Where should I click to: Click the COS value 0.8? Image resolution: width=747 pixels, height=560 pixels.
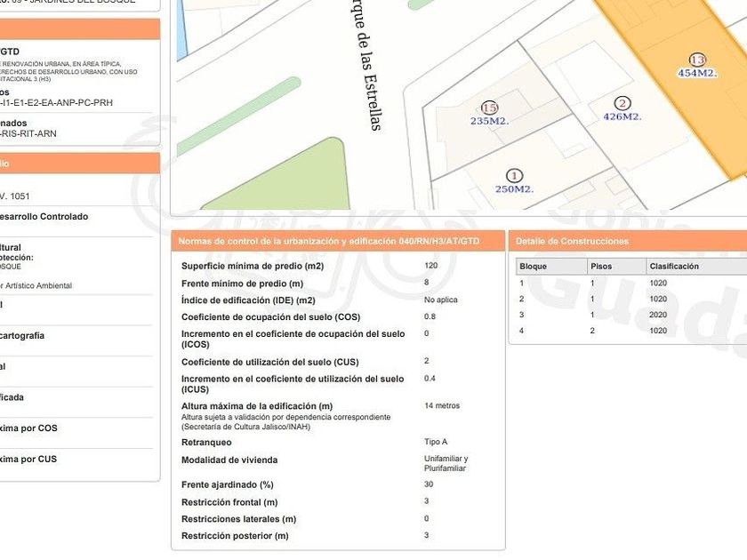pos(430,316)
